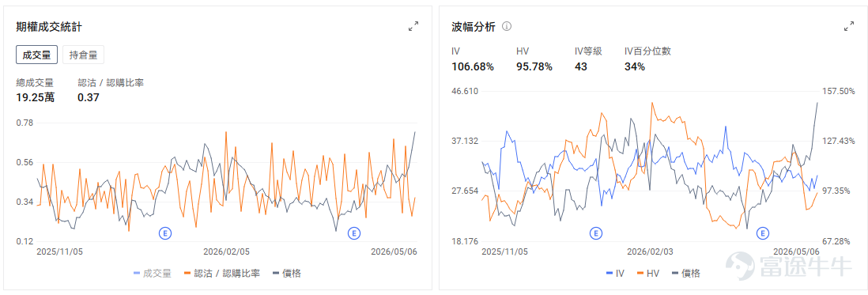The width and height of the screenshot is (868, 295).
Task: Toggle the 認沽 / 認購比率 legend series
Action: click(x=222, y=273)
